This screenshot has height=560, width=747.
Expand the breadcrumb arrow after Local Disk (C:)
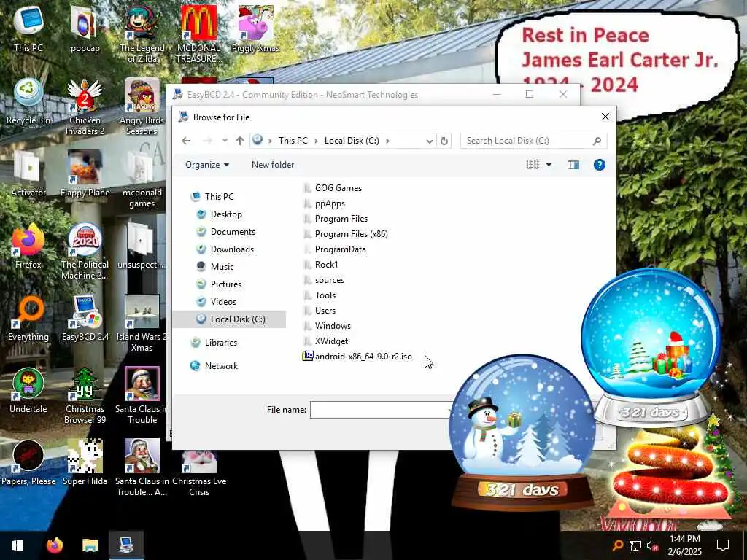[x=387, y=141]
